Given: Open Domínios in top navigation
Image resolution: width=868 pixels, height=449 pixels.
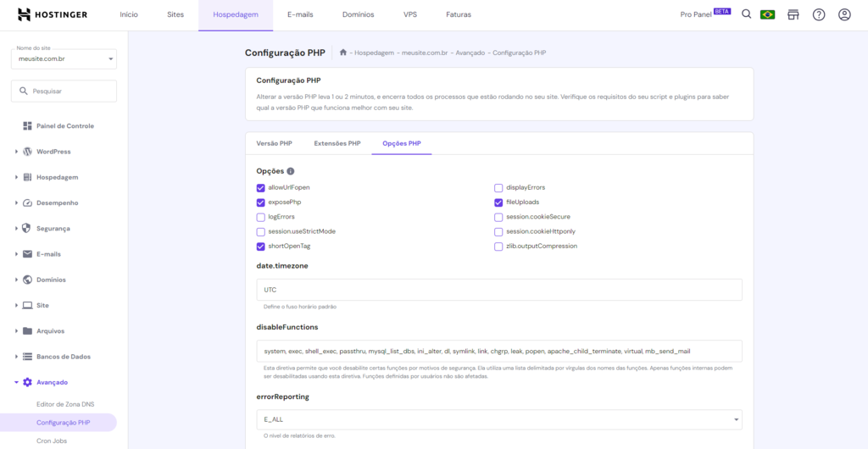Looking at the screenshot, I should 359,15.
